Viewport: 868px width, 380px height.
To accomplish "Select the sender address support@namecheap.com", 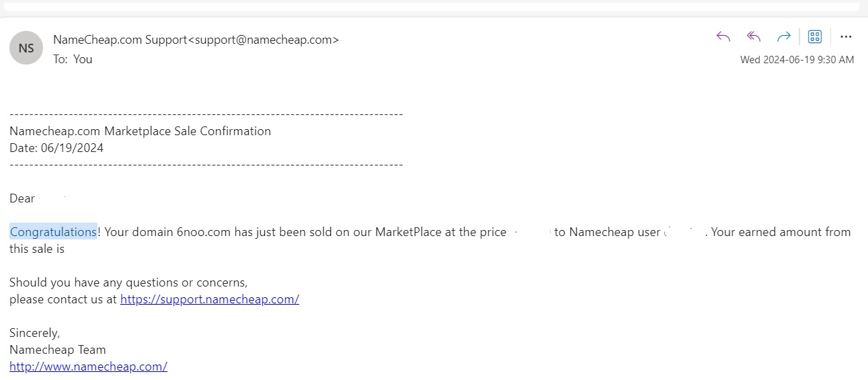I will click(263, 40).
